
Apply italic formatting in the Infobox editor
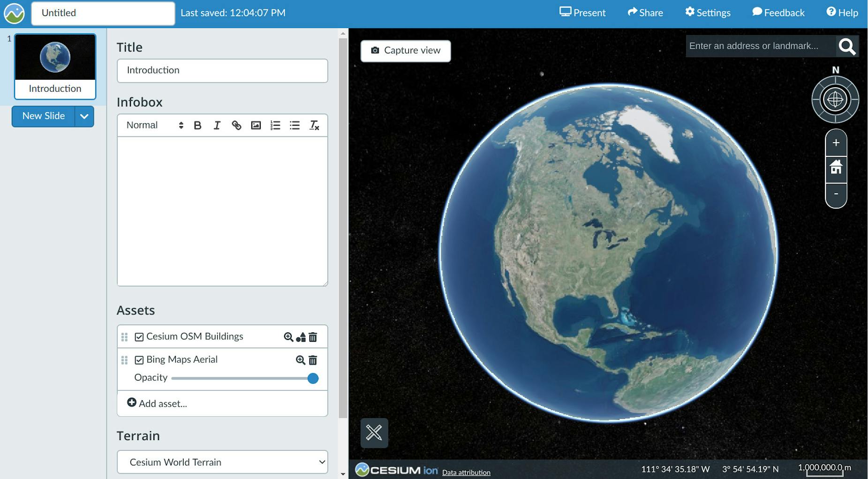[217, 125]
